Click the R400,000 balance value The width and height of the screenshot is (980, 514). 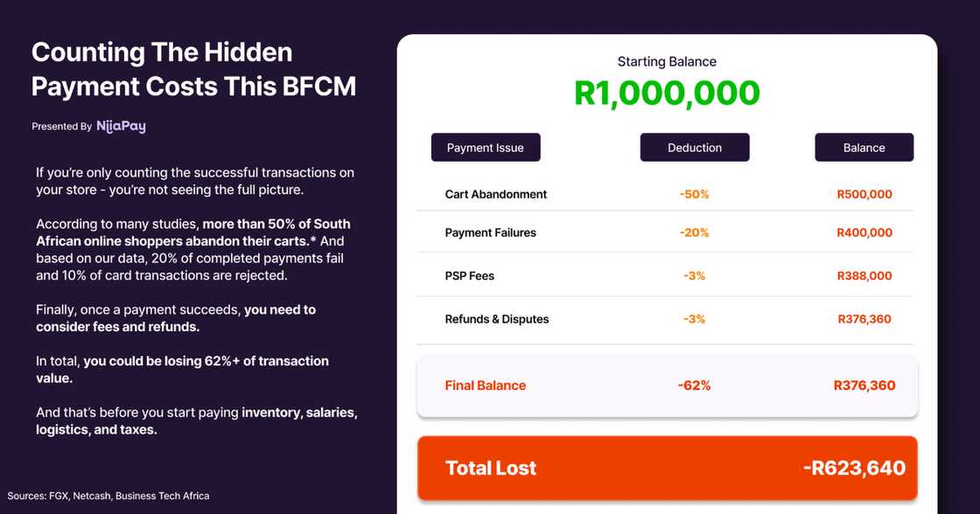(864, 233)
